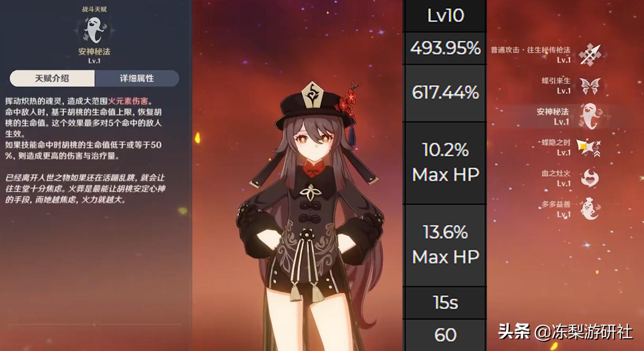Select the 安神秘法 ghost icon in talent list
The height and width of the screenshot is (351, 644).
(x=590, y=117)
